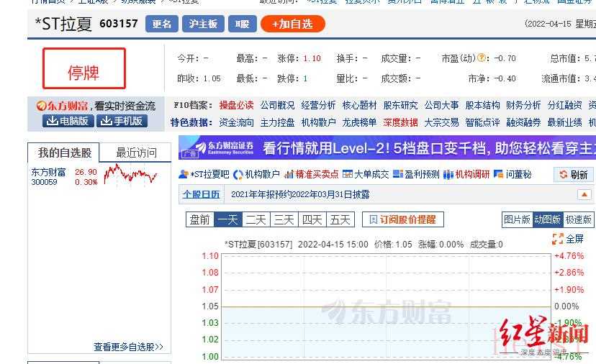Screen dimensions: 596x364
Task: Open chart in 全屏 fullscreen
Action: pos(568,239)
